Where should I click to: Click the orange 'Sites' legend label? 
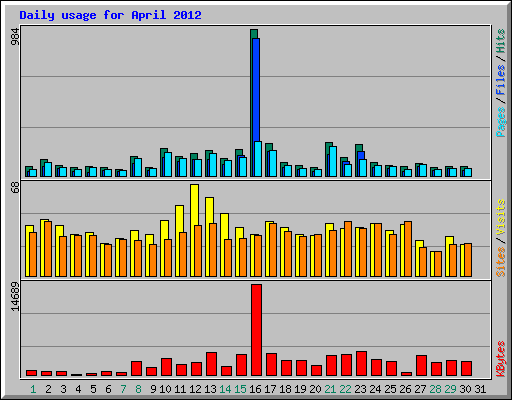pos(501,262)
